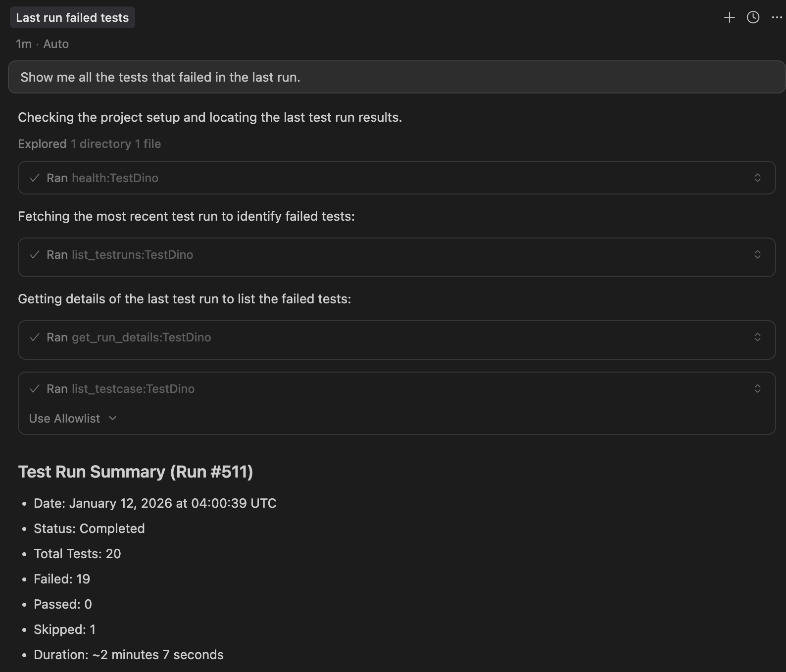Viewport: 786px width, 672px height.
Task: Open the Use Allowlist dropdown
Action: coord(73,419)
